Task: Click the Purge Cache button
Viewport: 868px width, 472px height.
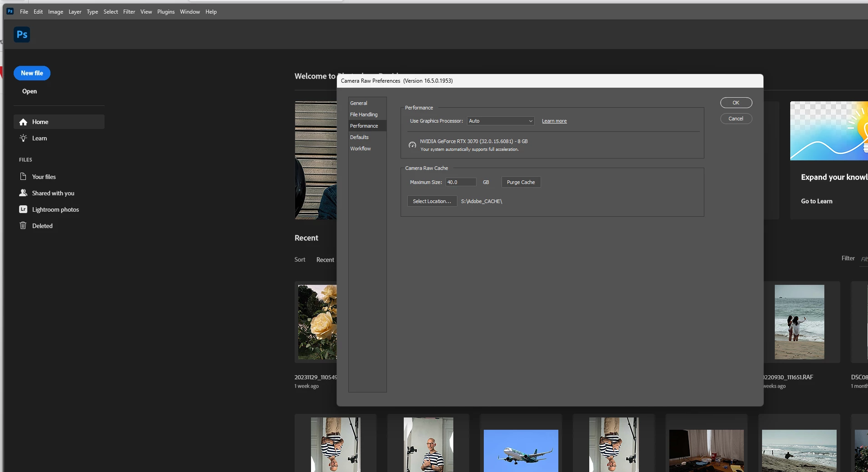Action: [x=521, y=182]
